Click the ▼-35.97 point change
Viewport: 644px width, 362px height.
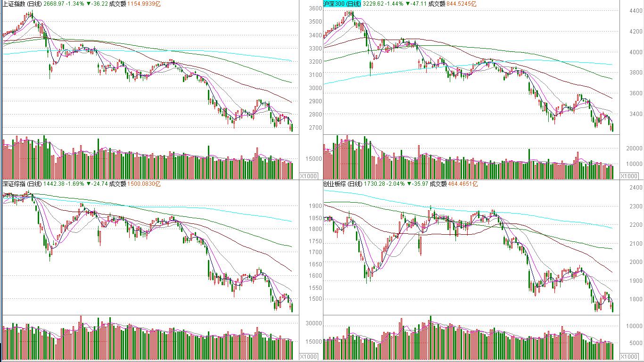pos(417,184)
